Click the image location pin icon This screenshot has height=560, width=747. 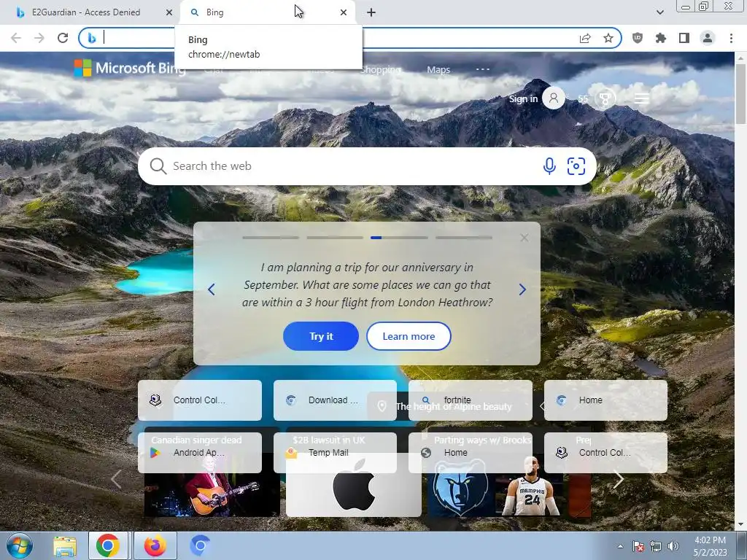point(382,406)
